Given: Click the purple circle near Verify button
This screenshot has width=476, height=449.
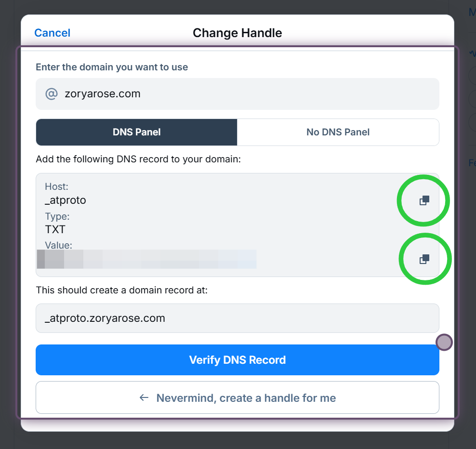Looking at the screenshot, I should [444, 342].
